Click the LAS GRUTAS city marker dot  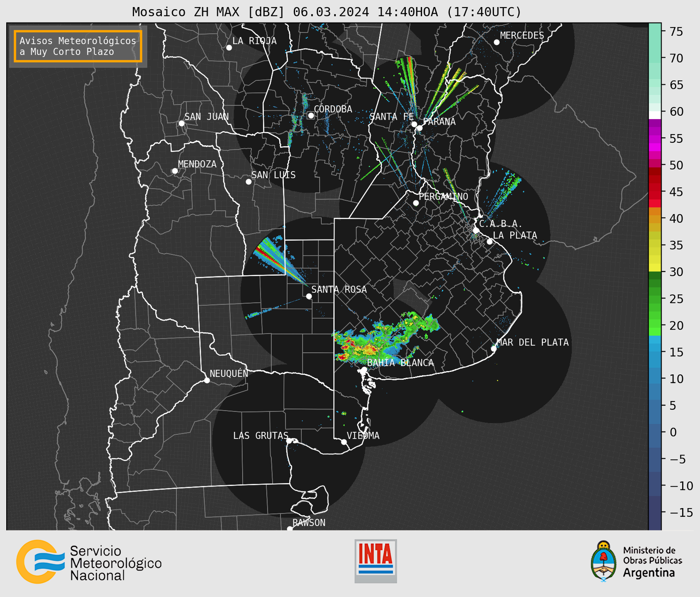pos(289,441)
